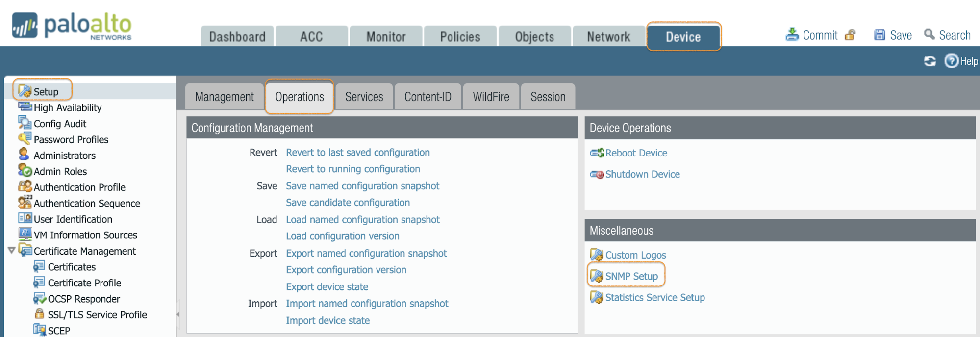Go to the Monitor tab
The image size is (980, 337).
coord(386,36)
